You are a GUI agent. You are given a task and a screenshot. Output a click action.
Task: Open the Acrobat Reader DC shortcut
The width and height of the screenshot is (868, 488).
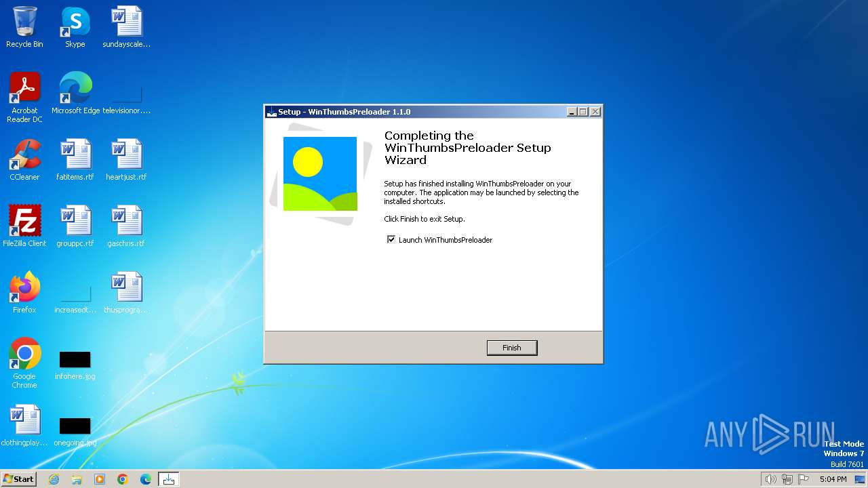pyautogui.click(x=24, y=98)
